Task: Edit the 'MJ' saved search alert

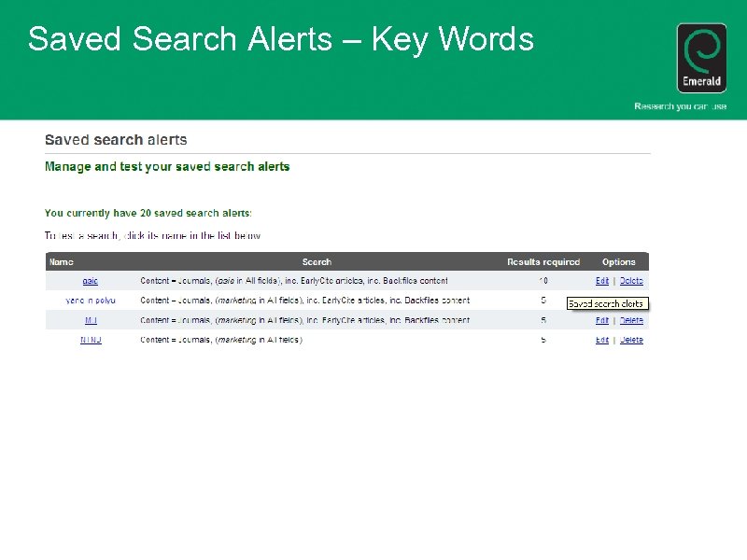Action: (601, 320)
